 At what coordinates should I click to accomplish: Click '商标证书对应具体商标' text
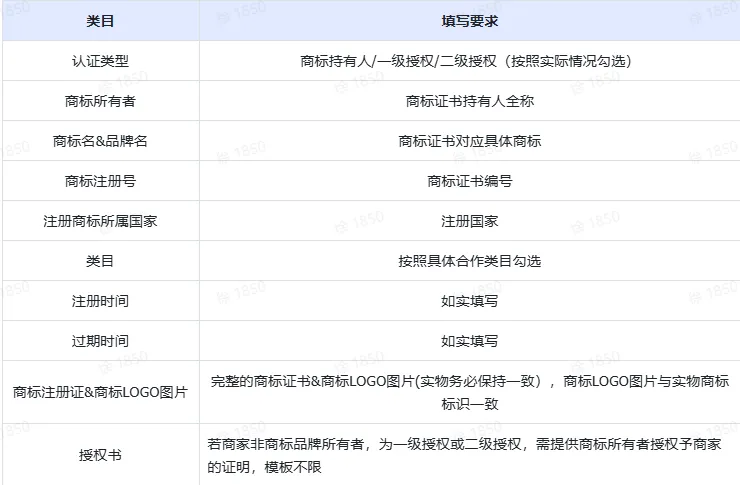[x=470, y=141]
